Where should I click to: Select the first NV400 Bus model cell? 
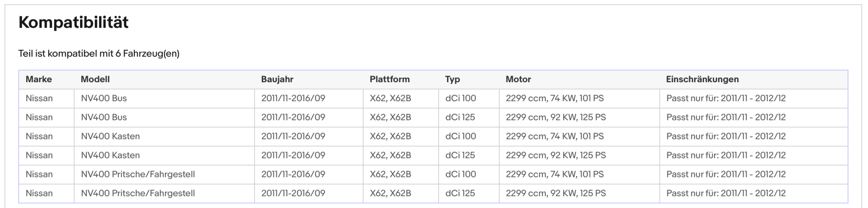(x=164, y=98)
